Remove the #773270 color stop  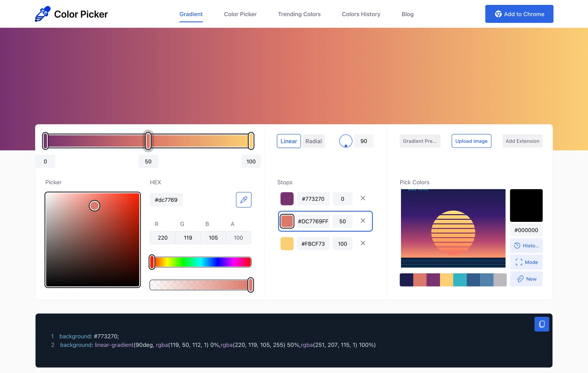tap(363, 198)
